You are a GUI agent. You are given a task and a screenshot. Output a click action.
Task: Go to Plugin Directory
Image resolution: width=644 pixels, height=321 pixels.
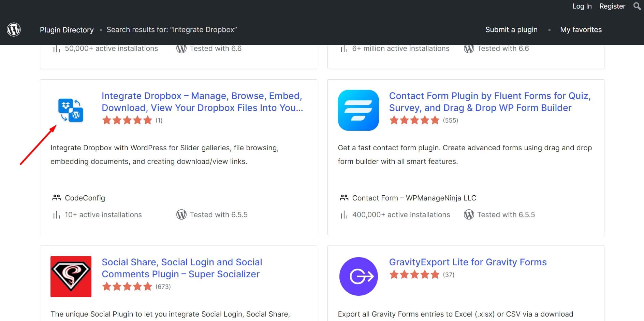point(67,30)
